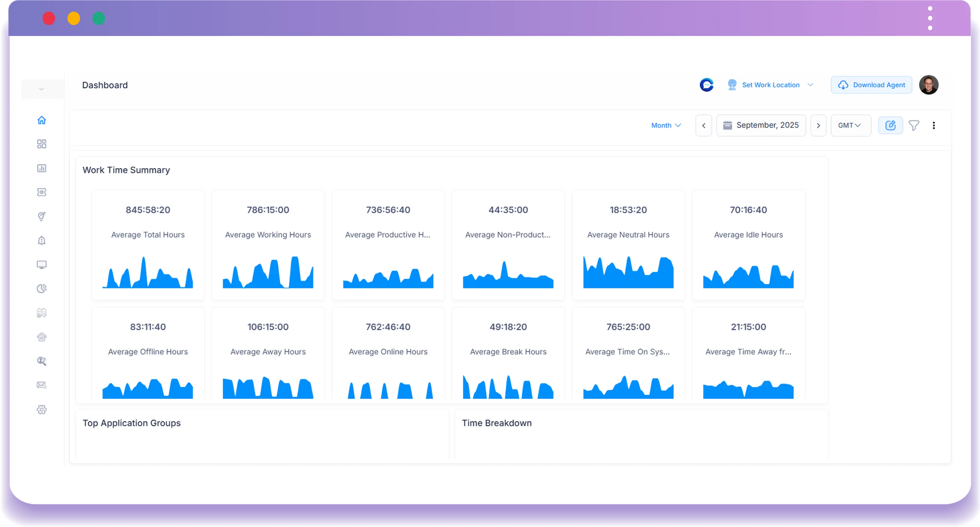980x527 pixels.
Task: Click the filter funnel icon
Action: [x=914, y=125]
